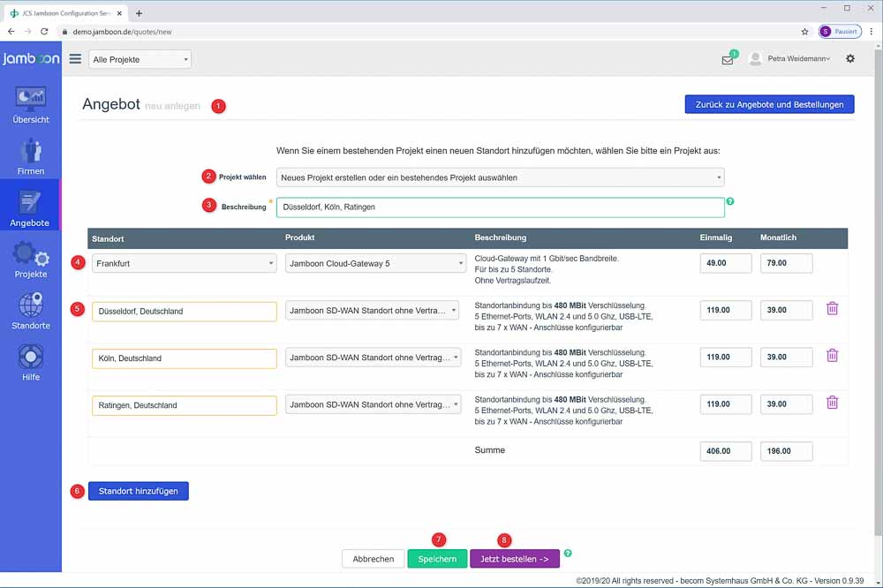The width and height of the screenshot is (883, 588).
Task: Click the Einmalig 49.00 field
Action: click(x=725, y=263)
